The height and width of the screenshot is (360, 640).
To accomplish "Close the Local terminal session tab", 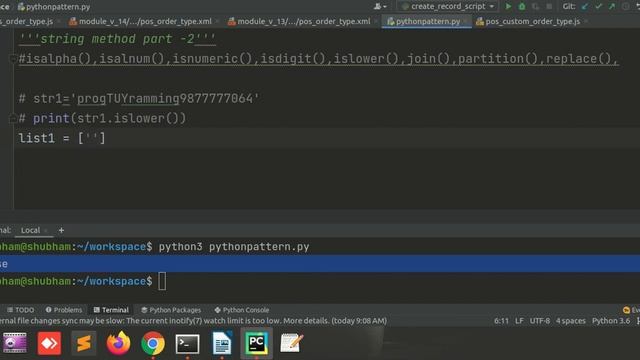I will 46,231.
